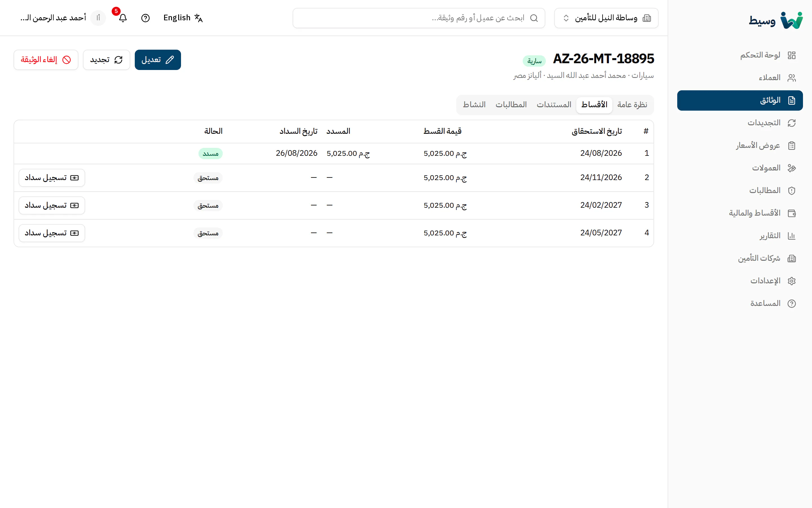Click تاريخ السداد column header

(x=298, y=131)
